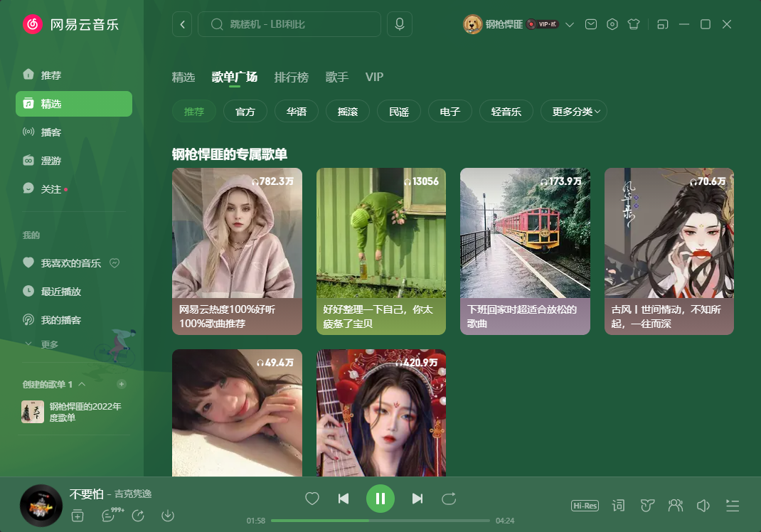This screenshot has height=532, width=761.
Task: Change the loop playback mode
Action: pyautogui.click(x=449, y=499)
